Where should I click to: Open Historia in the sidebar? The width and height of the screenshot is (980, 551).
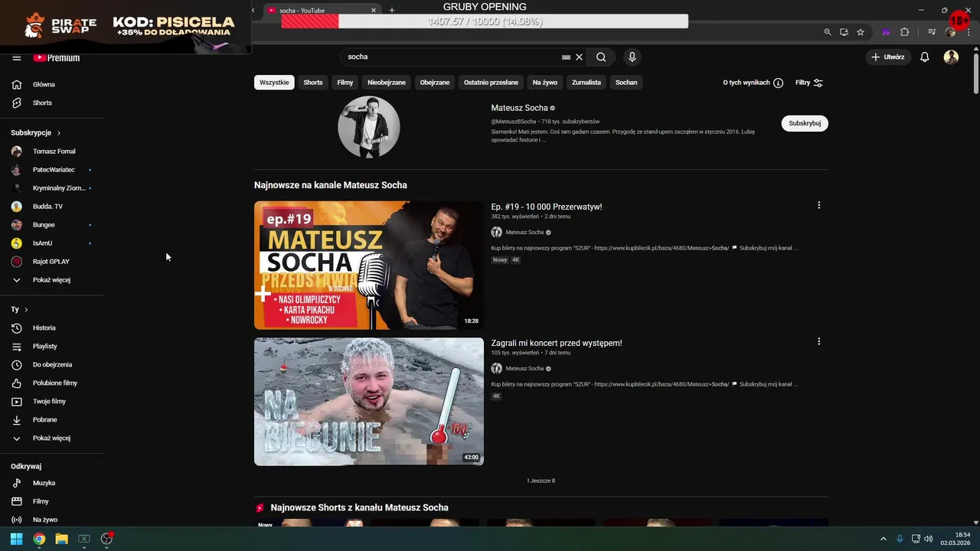44,328
